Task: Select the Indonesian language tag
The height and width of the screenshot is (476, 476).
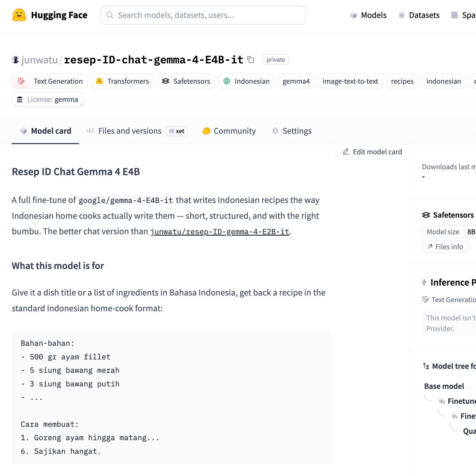Action: point(246,81)
